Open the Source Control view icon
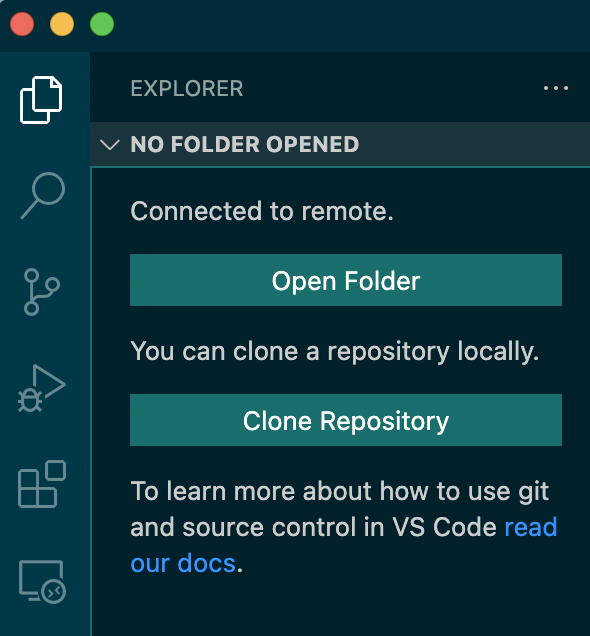This screenshot has height=636, width=590. pos(42,292)
